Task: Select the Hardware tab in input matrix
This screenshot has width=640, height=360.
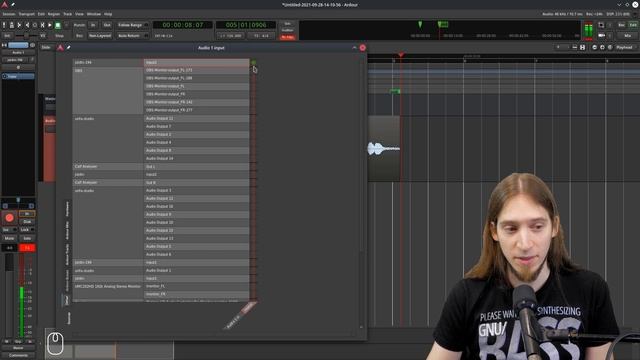Action: click(68, 209)
